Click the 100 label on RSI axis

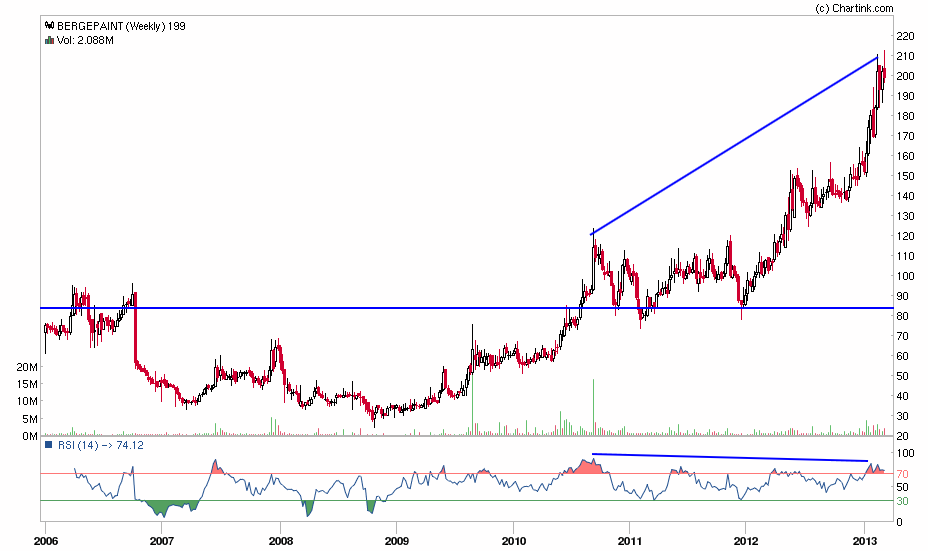tap(906, 454)
